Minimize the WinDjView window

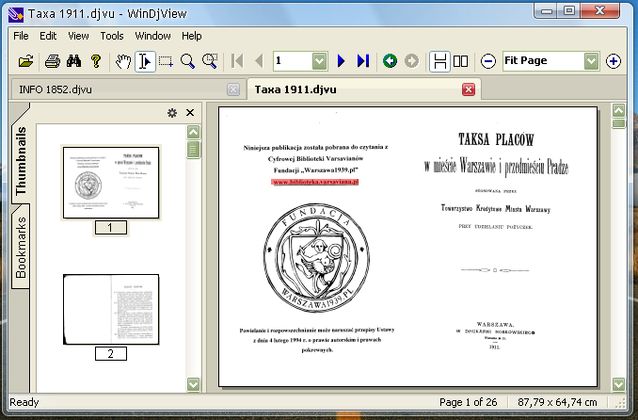click(547, 11)
